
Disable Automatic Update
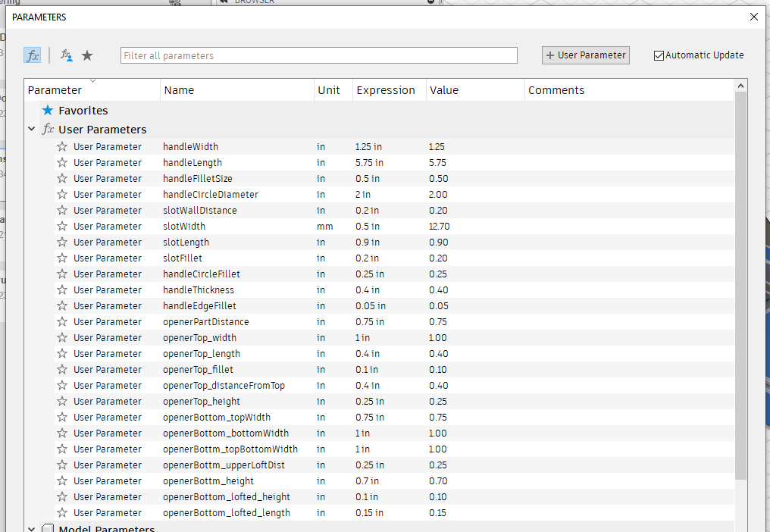coord(659,55)
